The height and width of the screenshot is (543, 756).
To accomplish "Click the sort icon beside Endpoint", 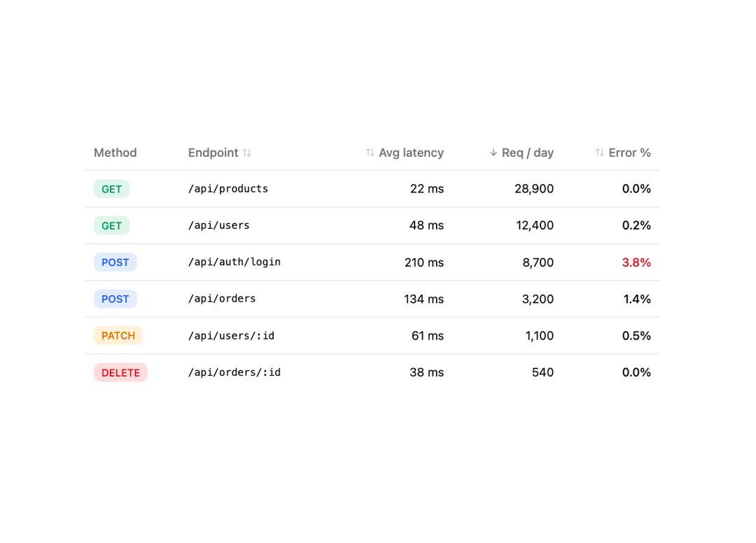I will pos(247,153).
